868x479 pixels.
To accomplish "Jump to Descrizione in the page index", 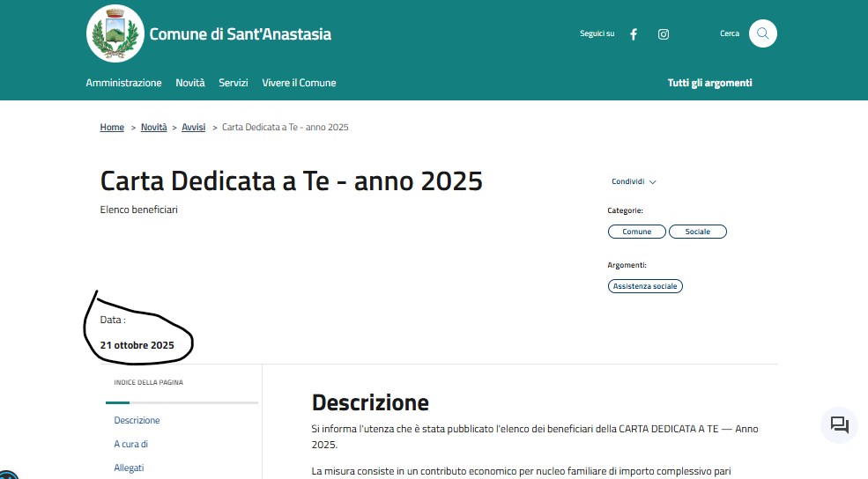I will [x=137, y=421].
